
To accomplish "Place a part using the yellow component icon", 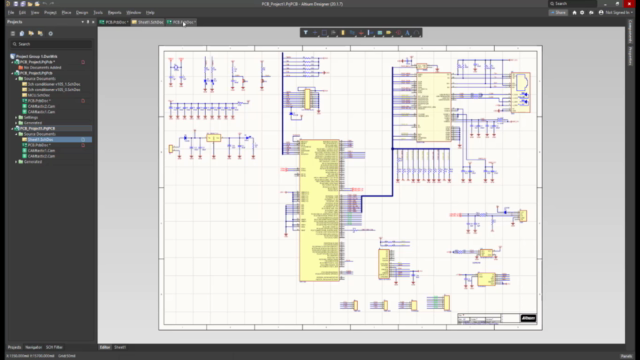I will pyautogui.click(x=343, y=33).
